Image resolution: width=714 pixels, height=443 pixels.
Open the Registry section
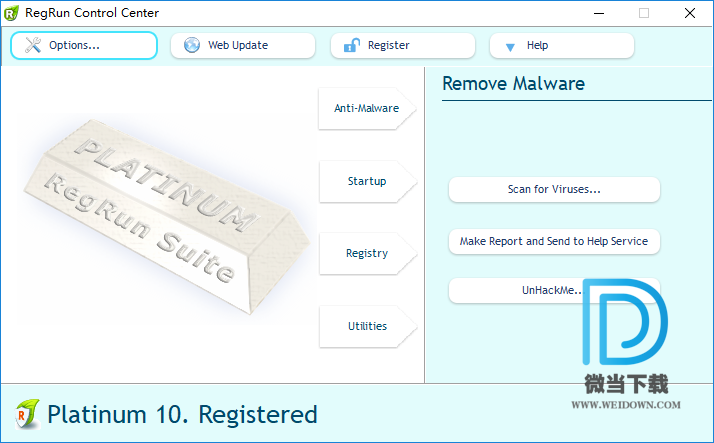[x=367, y=253]
